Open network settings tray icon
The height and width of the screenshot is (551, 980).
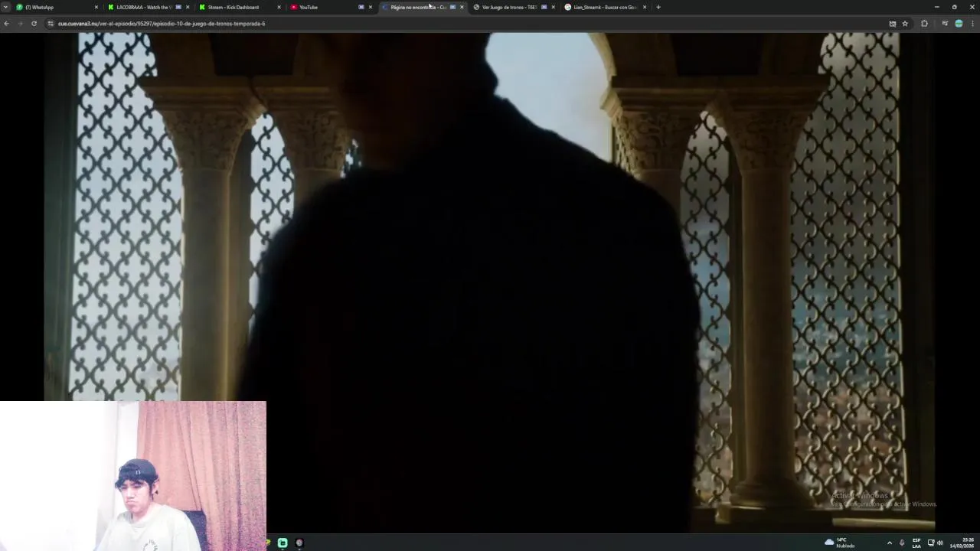tap(931, 543)
